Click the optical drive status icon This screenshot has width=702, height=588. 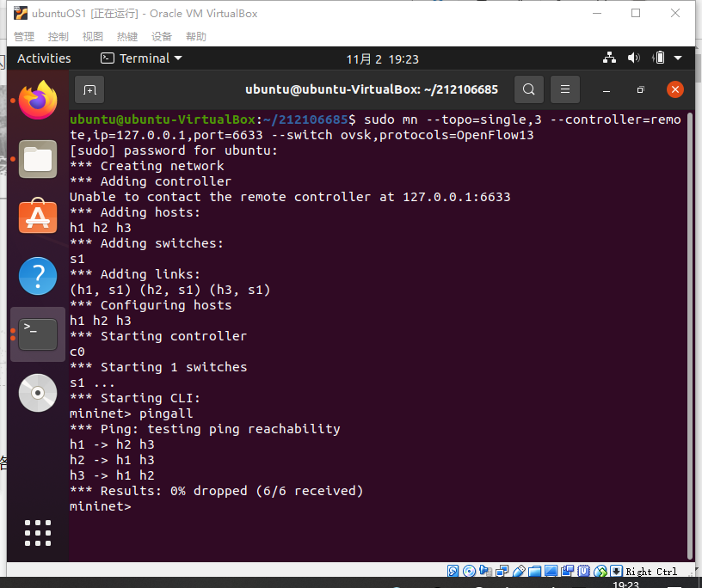click(x=469, y=571)
